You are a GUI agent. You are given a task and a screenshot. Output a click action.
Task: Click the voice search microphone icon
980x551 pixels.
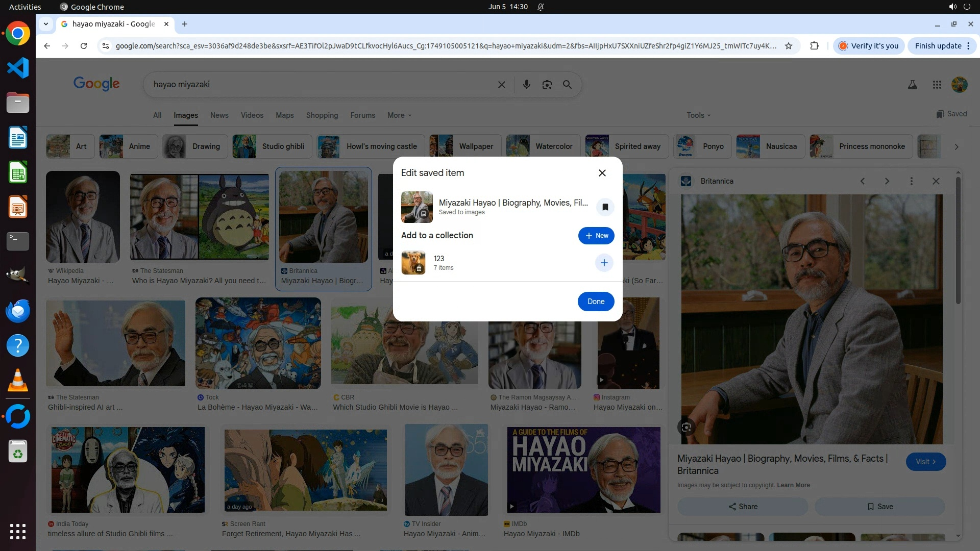(526, 85)
